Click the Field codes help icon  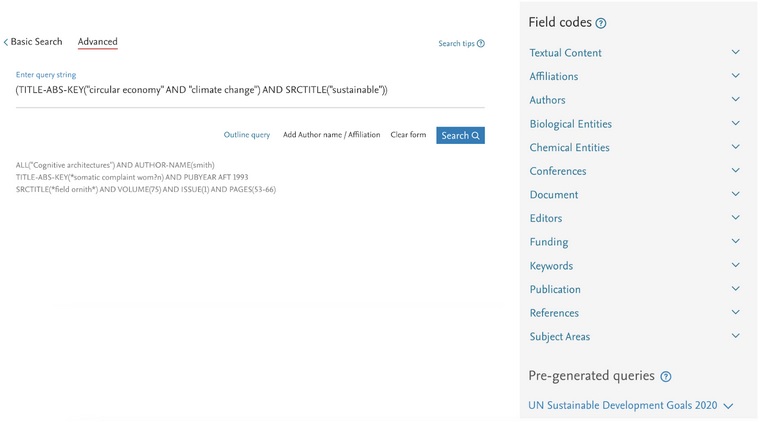601,23
